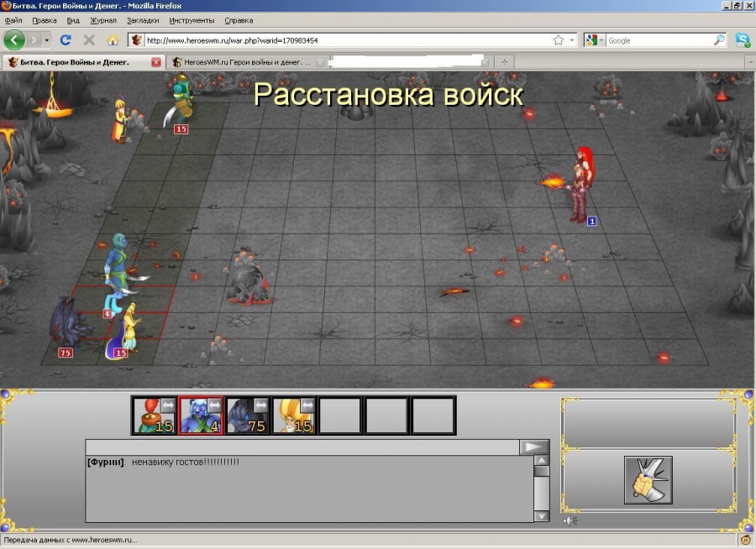
Task: Click the greyed Forward arrow button
Action: pos(34,40)
